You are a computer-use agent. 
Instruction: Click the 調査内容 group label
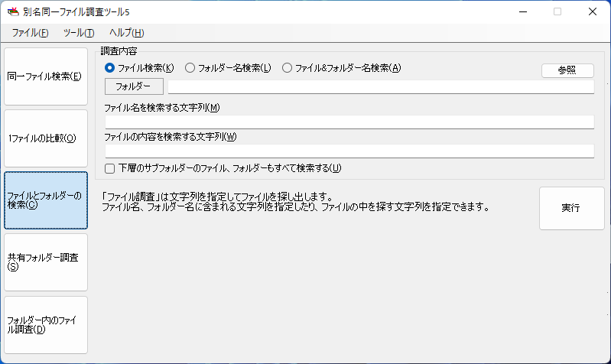click(119, 51)
